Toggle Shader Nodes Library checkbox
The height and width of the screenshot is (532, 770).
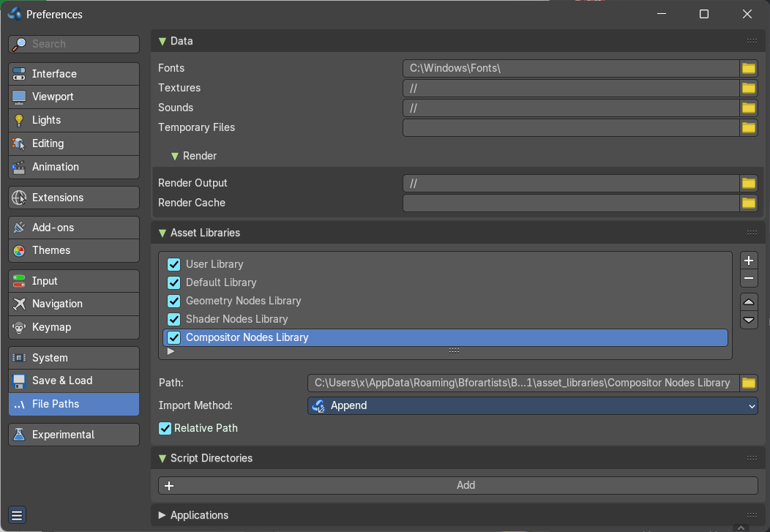coord(174,320)
